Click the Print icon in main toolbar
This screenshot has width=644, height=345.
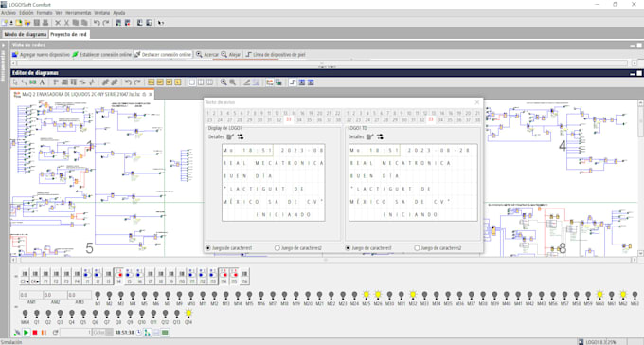pos(45,23)
